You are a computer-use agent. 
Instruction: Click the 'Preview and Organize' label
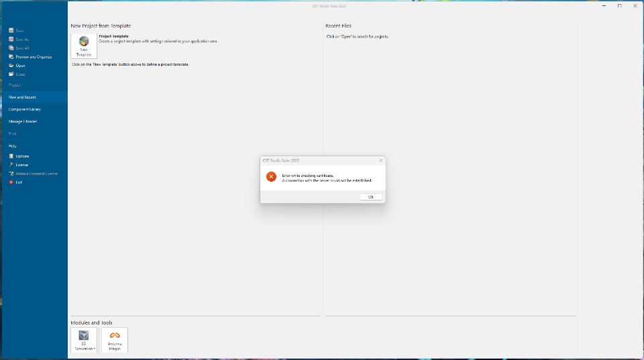click(34, 57)
